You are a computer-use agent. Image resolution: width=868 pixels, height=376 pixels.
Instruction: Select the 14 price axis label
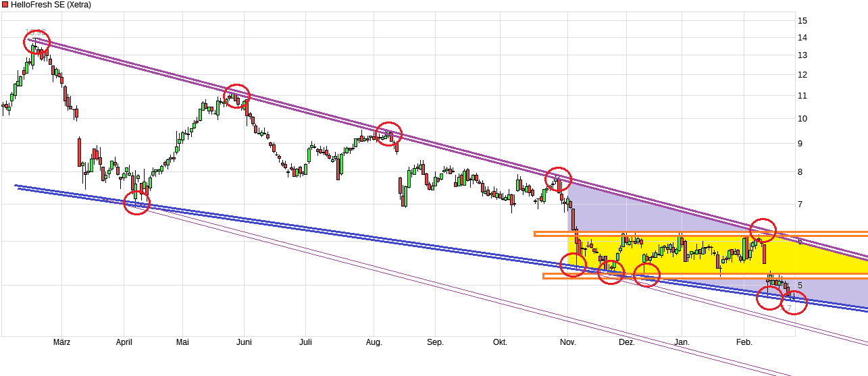pos(802,37)
